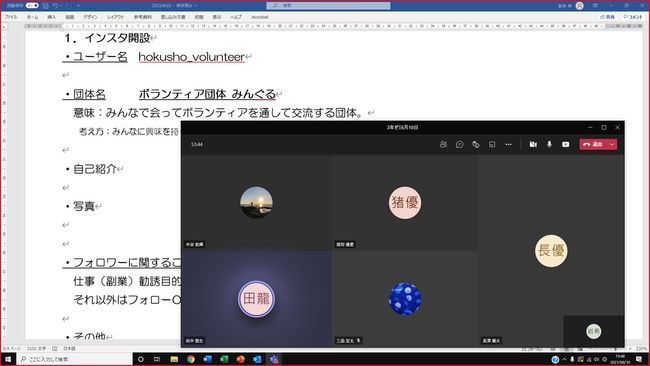Open the Teams participants panel
Viewport: 650px width, 366px height.
pos(443,144)
